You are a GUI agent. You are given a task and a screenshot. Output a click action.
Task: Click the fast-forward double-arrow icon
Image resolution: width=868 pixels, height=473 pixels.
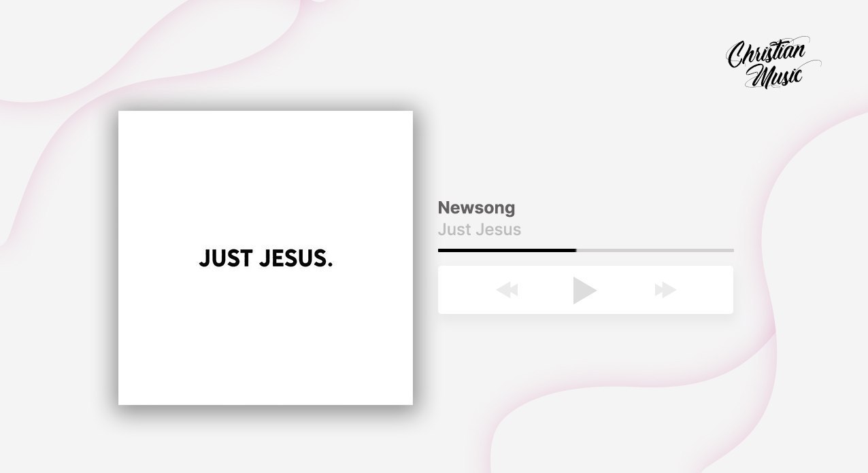click(665, 290)
